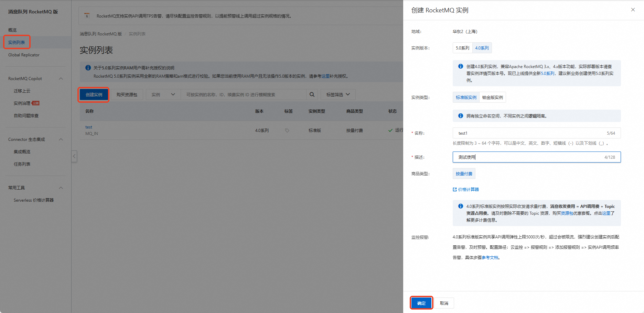Open the 参考文档 link
The width and height of the screenshot is (644, 313).
(490, 257)
